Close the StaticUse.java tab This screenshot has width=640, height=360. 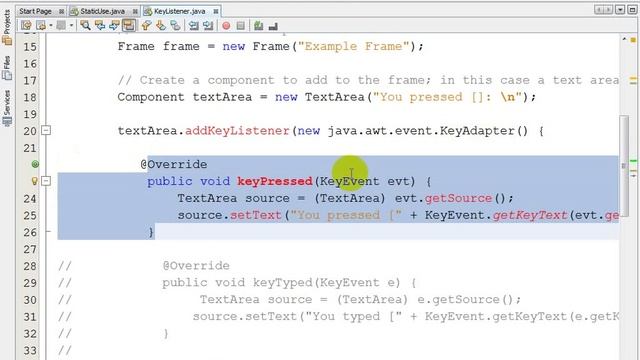click(x=135, y=11)
